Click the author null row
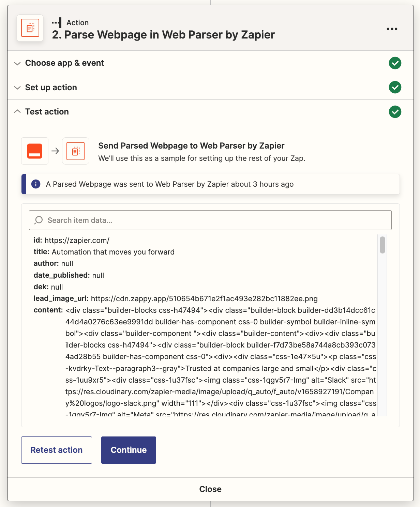 [x=54, y=263]
